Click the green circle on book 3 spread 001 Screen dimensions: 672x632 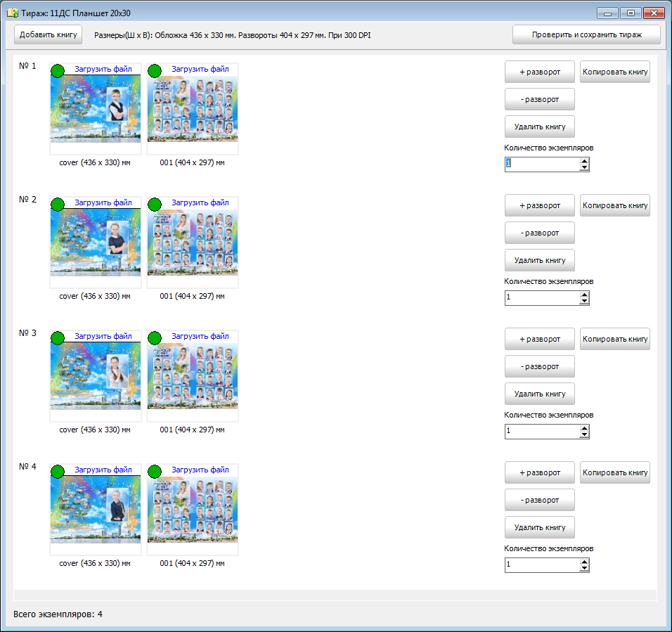click(155, 337)
